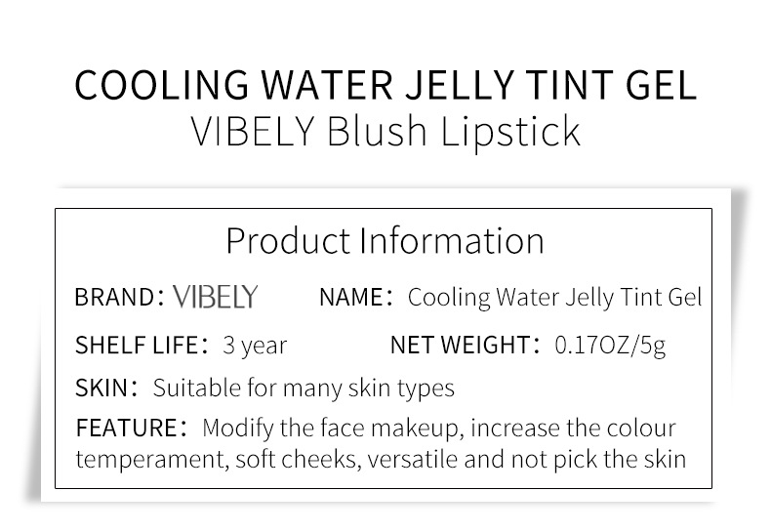The image size is (771, 532).
Task: Click the VIBELY brand logo text
Action: 215,297
